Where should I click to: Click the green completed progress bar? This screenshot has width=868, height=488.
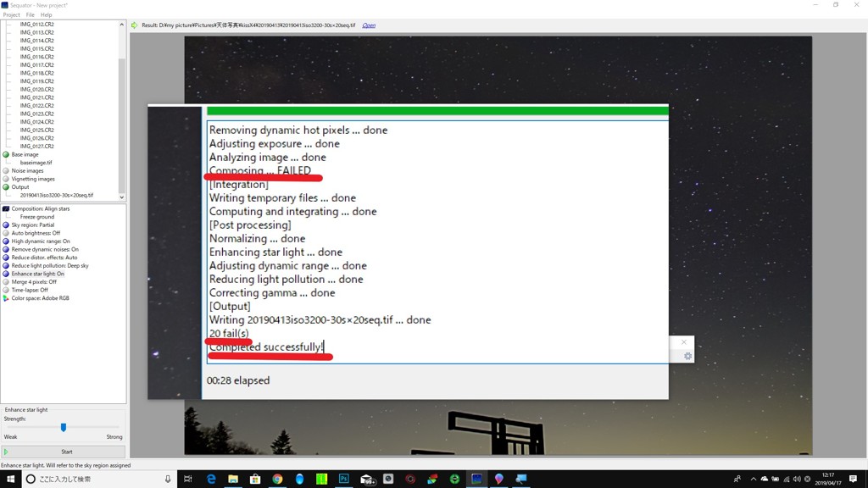click(x=438, y=111)
